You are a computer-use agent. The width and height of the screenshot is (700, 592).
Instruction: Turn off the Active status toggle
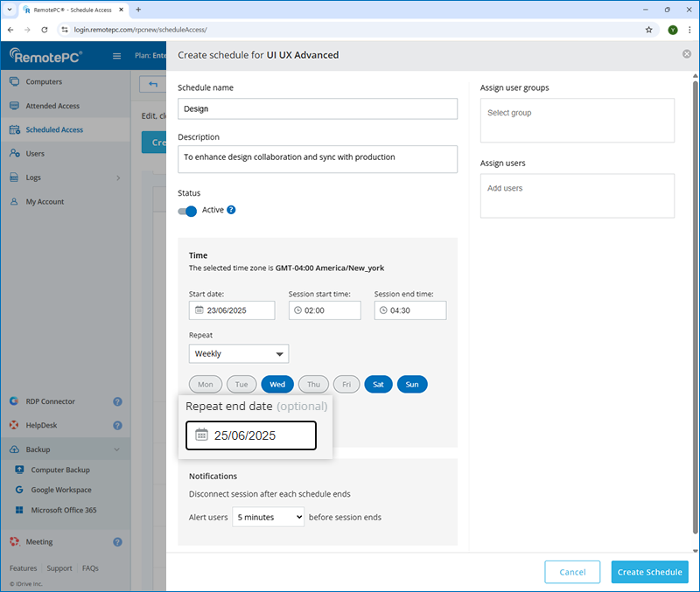187,211
